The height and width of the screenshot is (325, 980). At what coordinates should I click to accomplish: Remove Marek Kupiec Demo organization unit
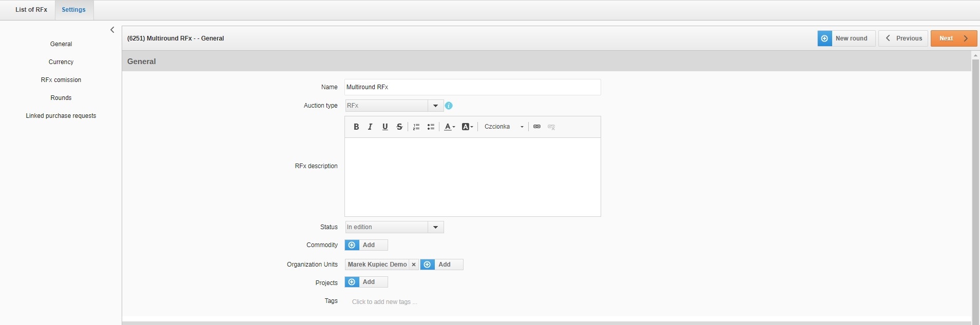[x=414, y=265]
